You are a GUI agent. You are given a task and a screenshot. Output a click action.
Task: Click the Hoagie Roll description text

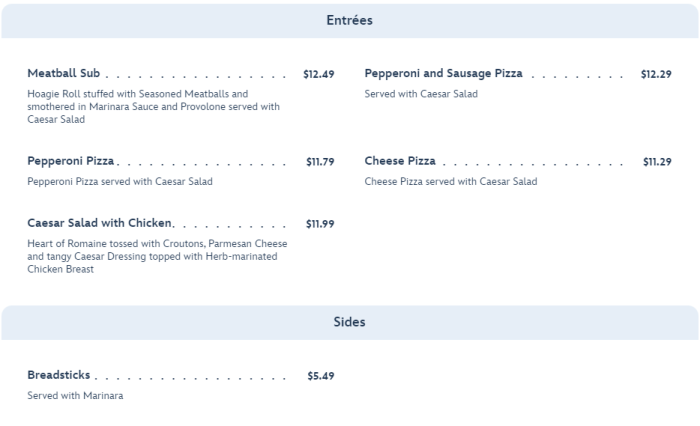click(x=154, y=106)
